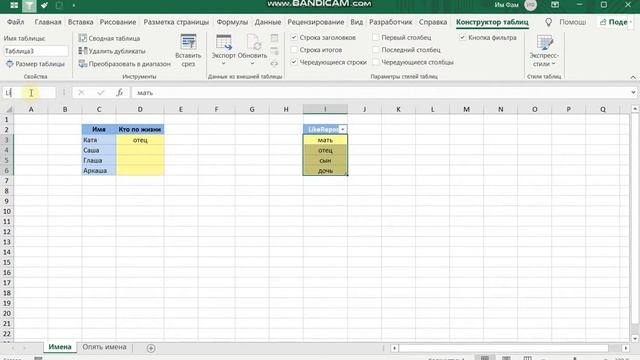Click Удалить дубликаты remove duplicates

click(x=112, y=51)
